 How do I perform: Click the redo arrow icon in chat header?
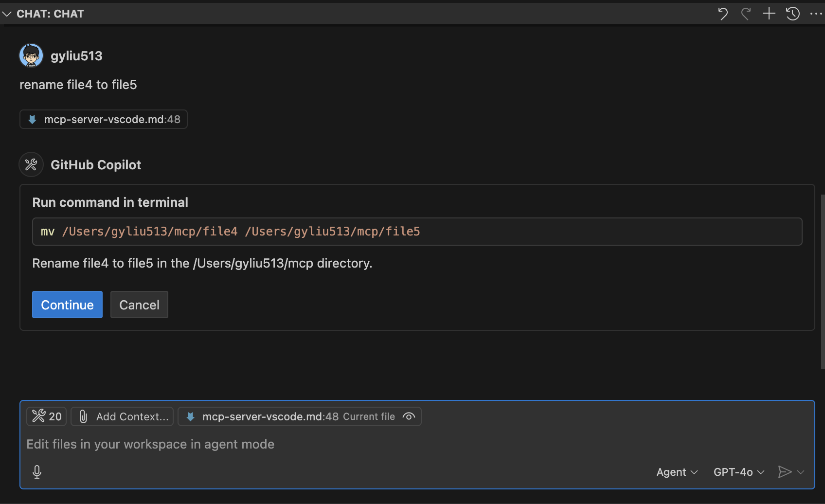746,14
